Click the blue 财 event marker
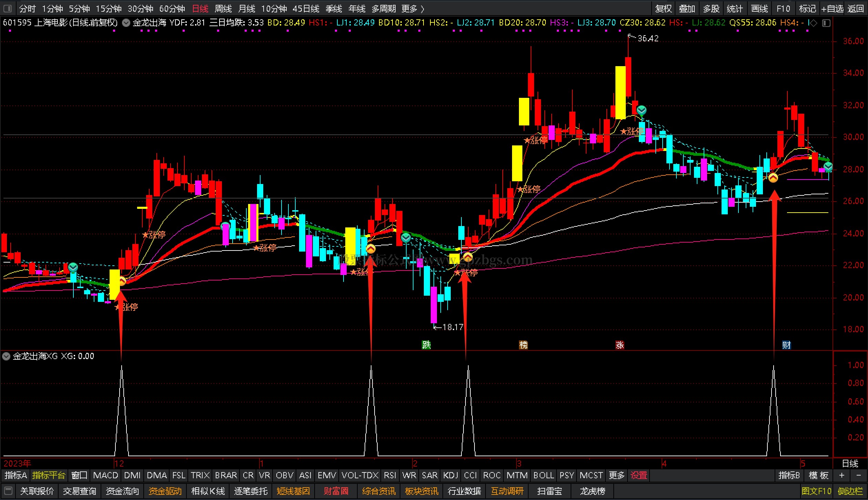The height and width of the screenshot is (500, 868). [786, 345]
